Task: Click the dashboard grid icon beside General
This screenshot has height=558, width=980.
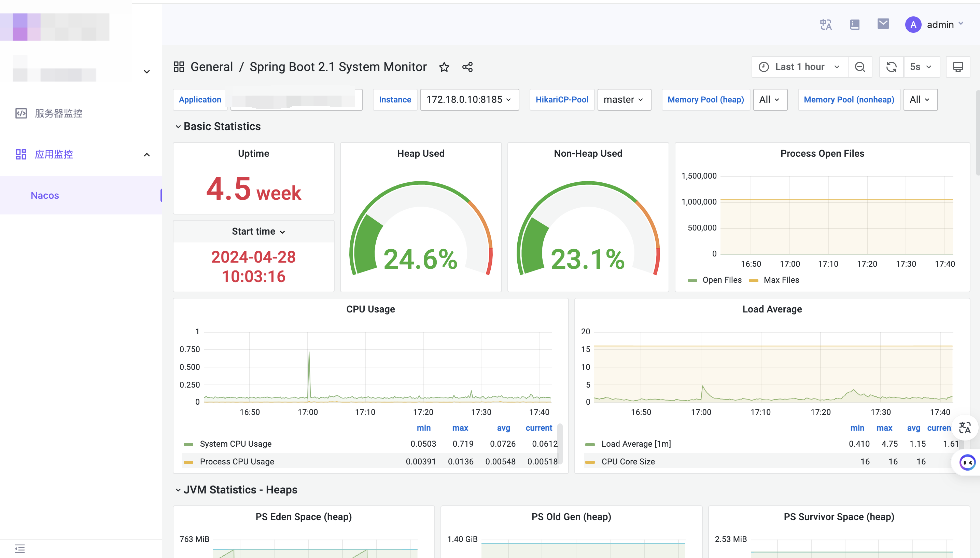Action: [179, 67]
